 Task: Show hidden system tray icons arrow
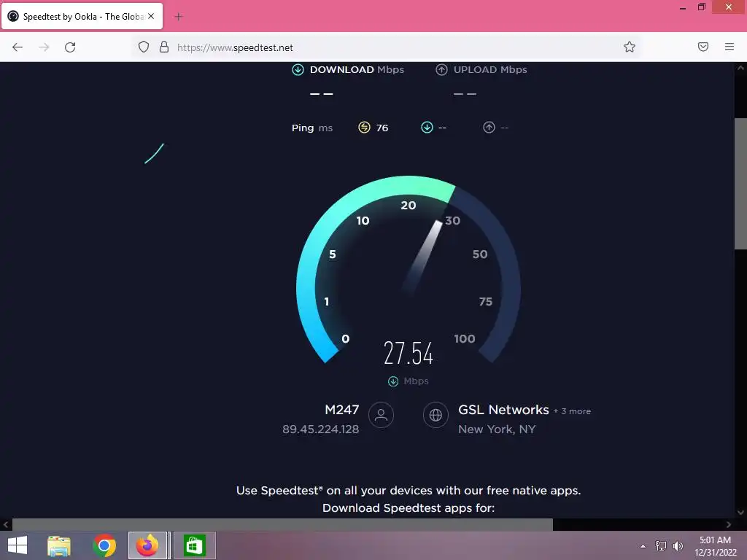coord(643,546)
